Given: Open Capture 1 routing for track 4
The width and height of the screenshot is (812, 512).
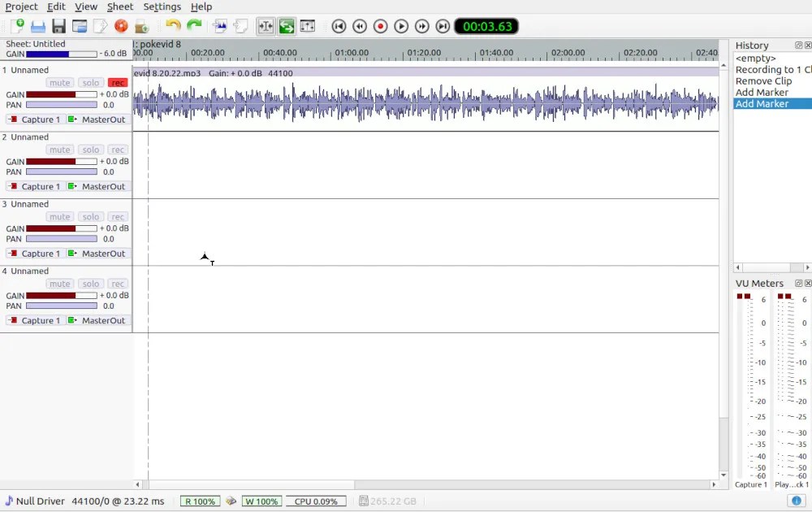Looking at the screenshot, I should (x=39, y=320).
